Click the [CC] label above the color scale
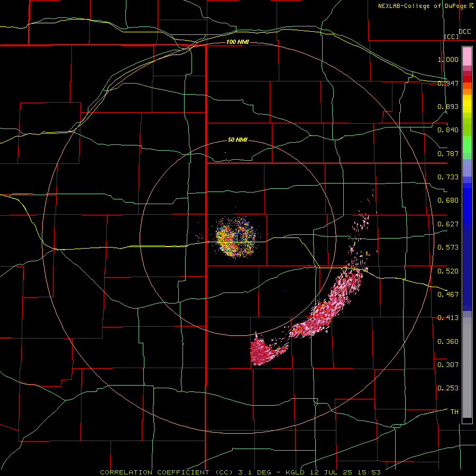This screenshot has height=476, width=476. pyautogui.click(x=451, y=36)
